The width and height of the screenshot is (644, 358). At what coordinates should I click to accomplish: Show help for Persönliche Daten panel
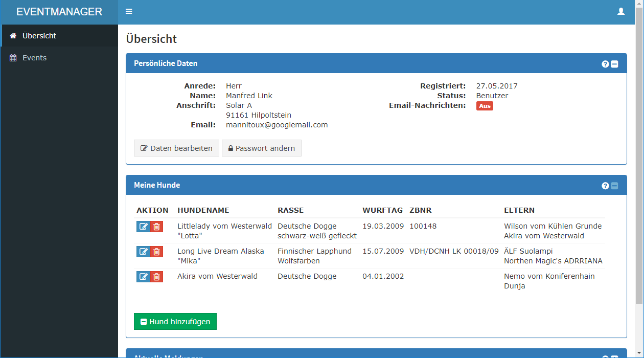605,64
